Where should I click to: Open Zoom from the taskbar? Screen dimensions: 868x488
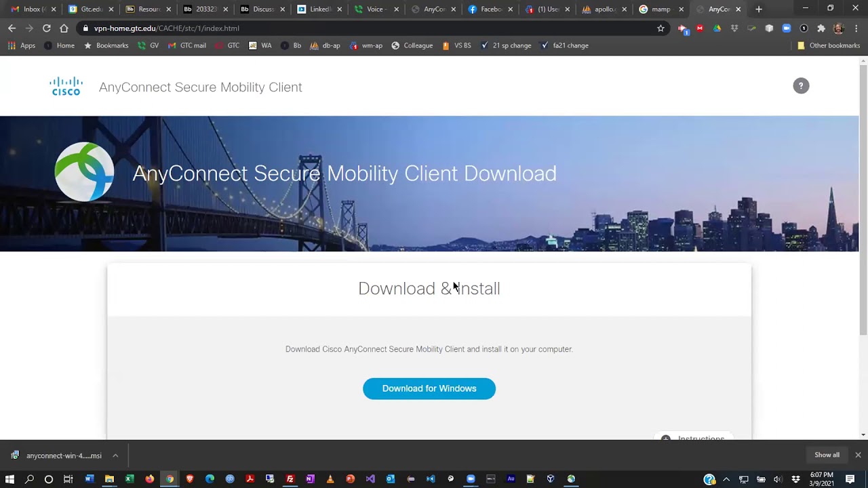(471, 479)
